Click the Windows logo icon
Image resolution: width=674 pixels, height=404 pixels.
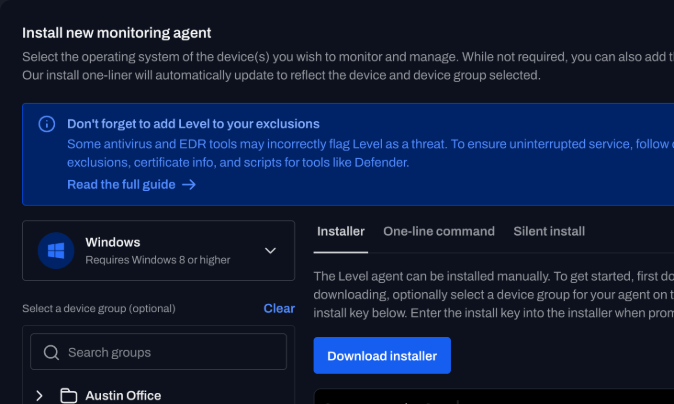(56, 251)
